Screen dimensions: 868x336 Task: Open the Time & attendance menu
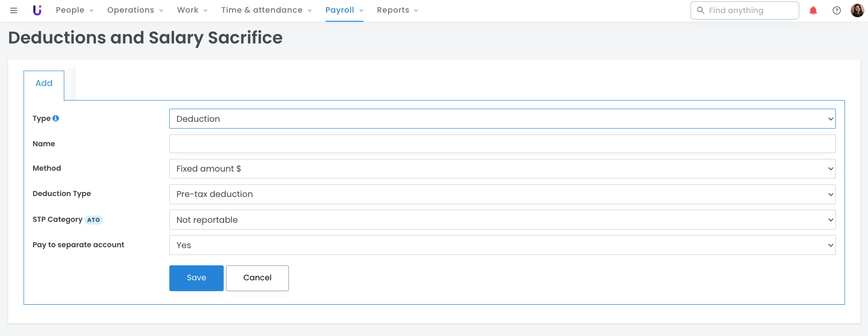coord(266,10)
